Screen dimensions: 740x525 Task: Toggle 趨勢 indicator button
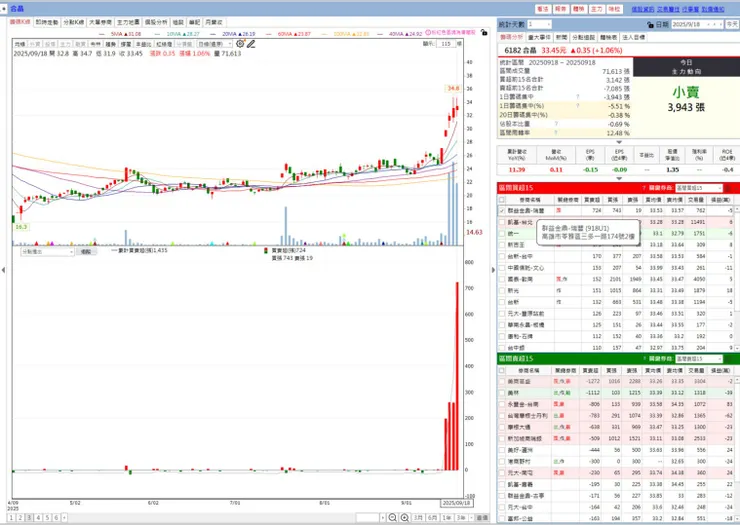click(110, 44)
